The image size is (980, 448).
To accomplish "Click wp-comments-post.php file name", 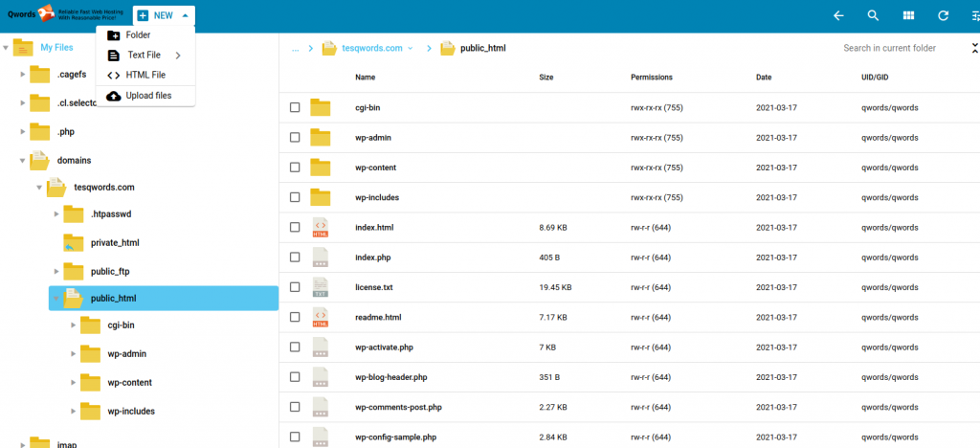I will (x=398, y=408).
